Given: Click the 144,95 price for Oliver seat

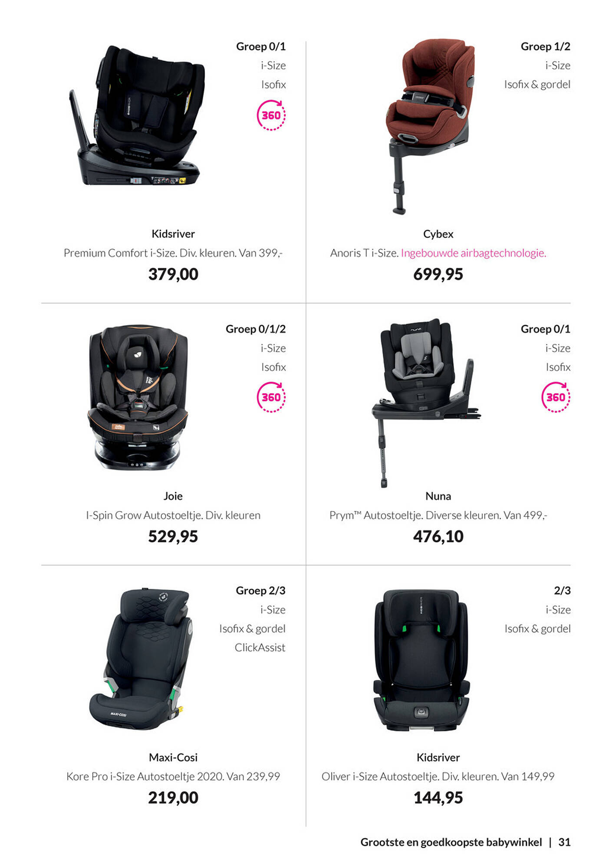Looking at the screenshot, I should pos(438,798).
